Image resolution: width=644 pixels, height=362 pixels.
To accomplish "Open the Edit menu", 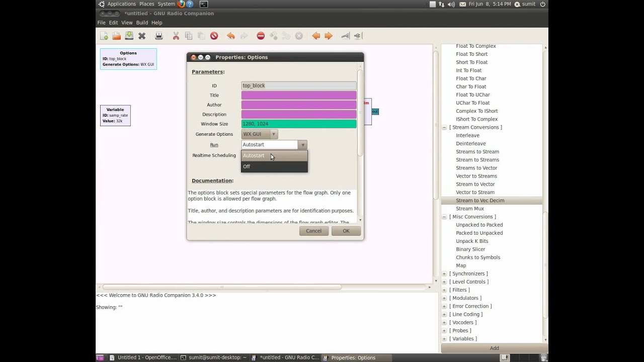I will coord(113,23).
